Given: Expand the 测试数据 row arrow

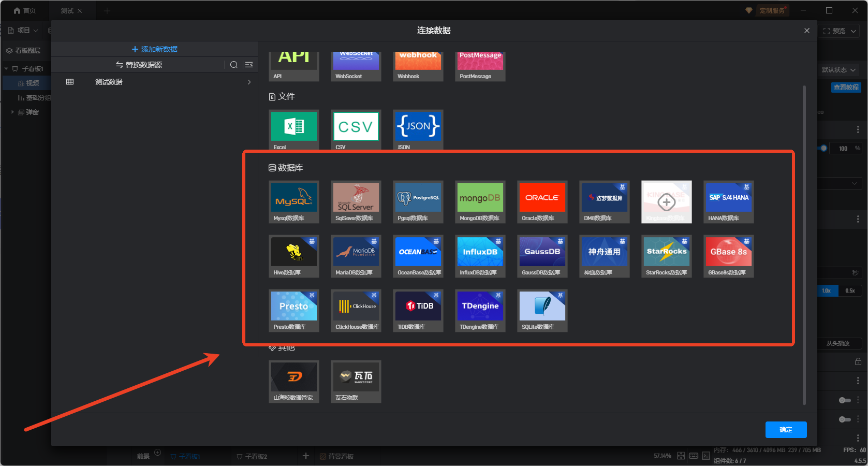Looking at the screenshot, I should click(249, 82).
